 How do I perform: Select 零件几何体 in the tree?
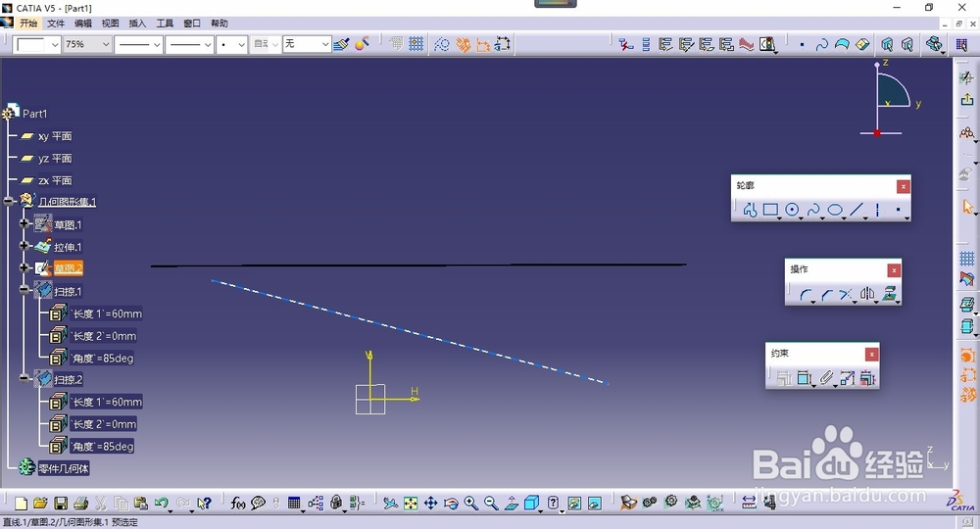[x=63, y=468]
